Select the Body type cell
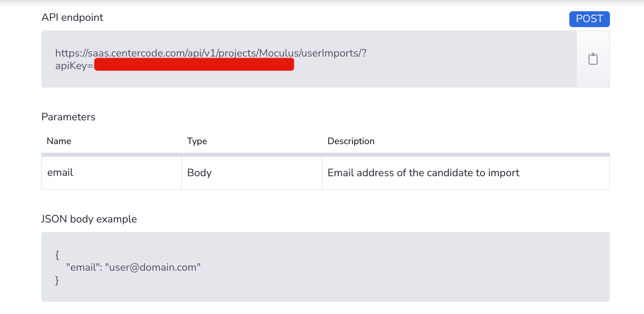Viewport: 644px width, 314px height. click(x=252, y=173)
